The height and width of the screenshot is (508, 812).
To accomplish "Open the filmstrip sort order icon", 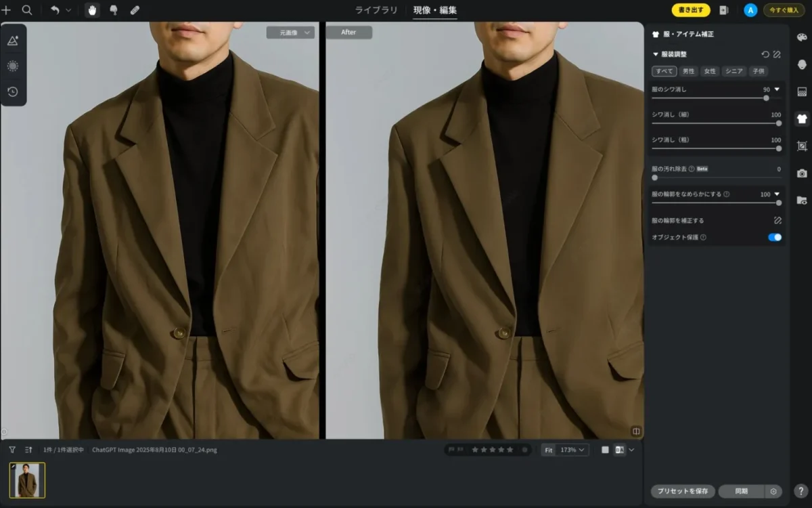I will pyautogui.click(x=28, y=450).
